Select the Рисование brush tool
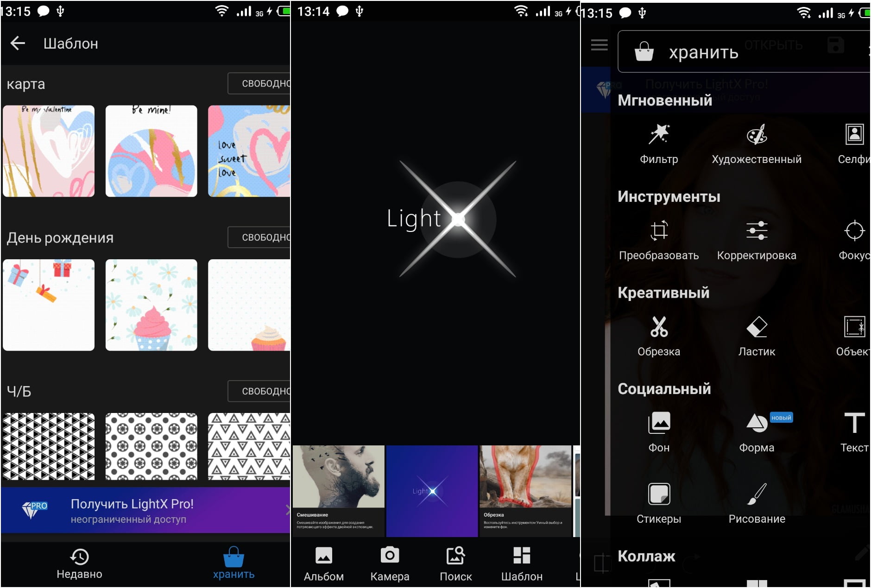 (x=757, y=504)
